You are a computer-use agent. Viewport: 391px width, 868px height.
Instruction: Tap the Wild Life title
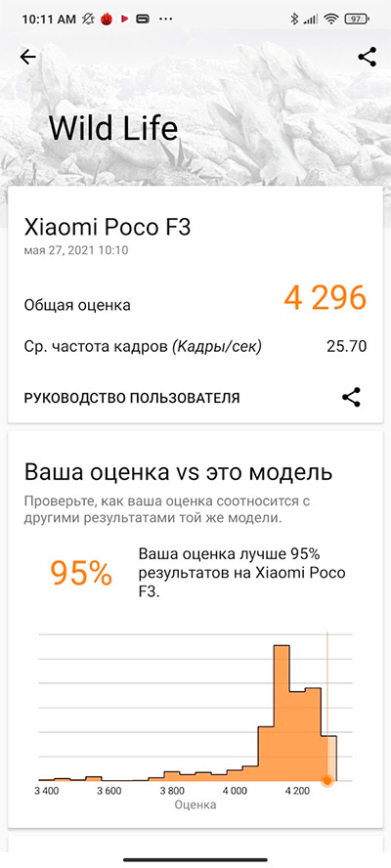113,128
